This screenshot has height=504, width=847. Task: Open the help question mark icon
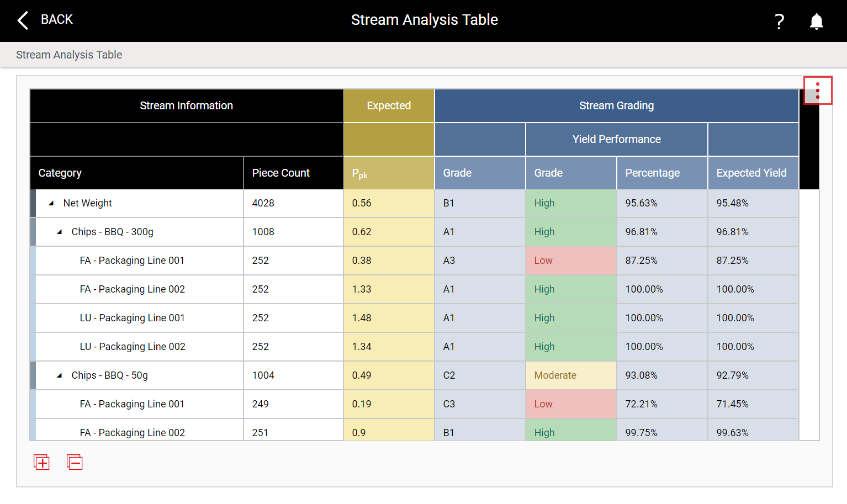click(x=779, y=22)
